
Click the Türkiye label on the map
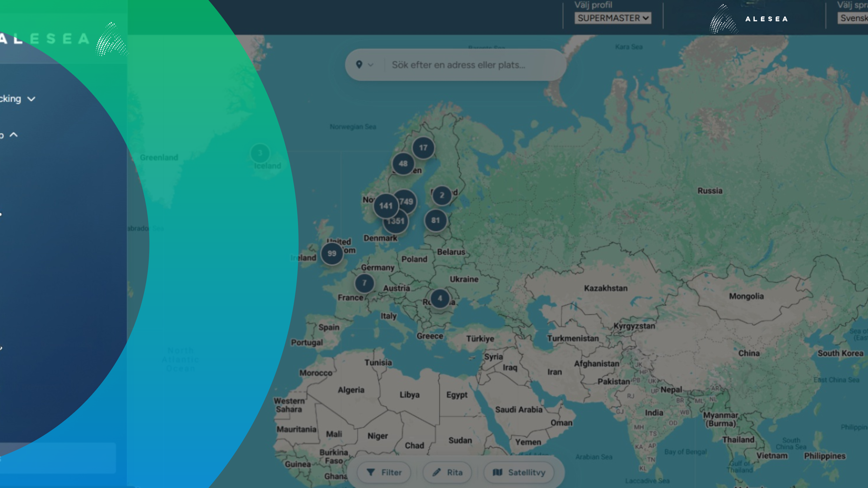480,339
